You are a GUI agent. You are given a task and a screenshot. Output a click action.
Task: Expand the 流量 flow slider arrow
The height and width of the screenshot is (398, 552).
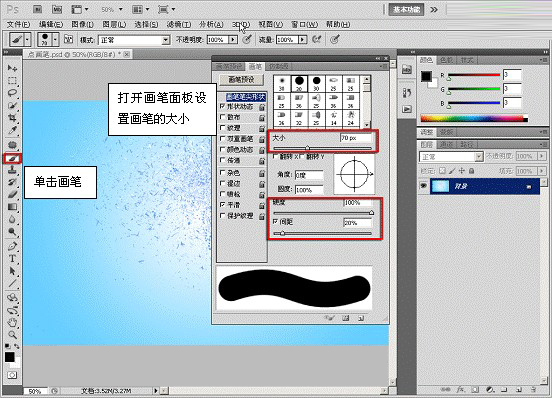point(302,40)
